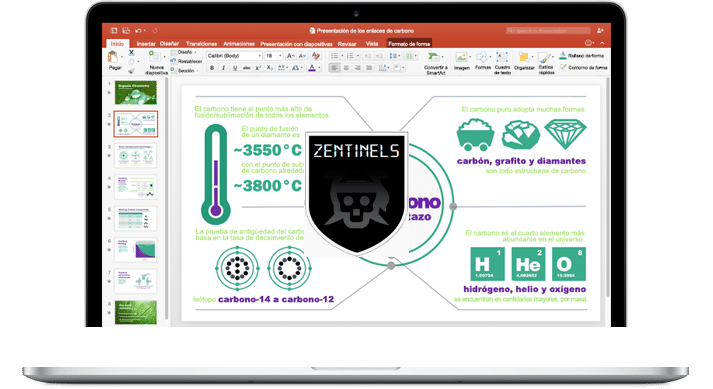Click Contorno de forma
Screen dimensions: 713x389
583,67
